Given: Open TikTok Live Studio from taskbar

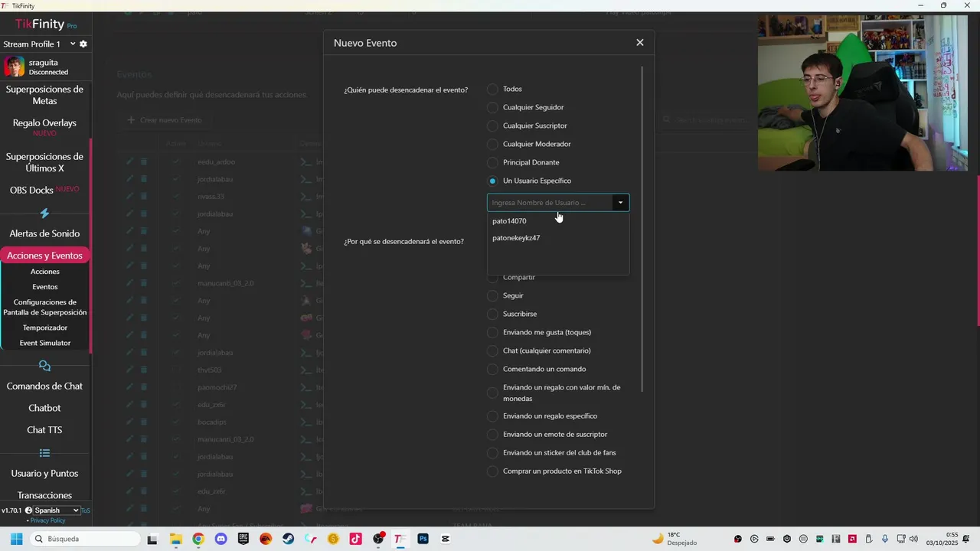Looking at the screenshot, I should [x=355, y=539].
